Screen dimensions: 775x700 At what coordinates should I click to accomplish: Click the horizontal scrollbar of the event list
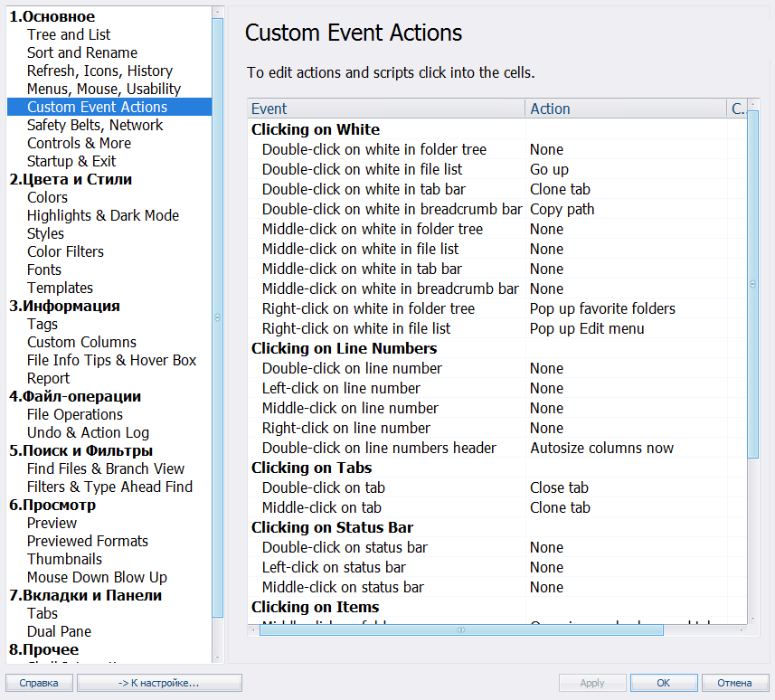[461, 629]
